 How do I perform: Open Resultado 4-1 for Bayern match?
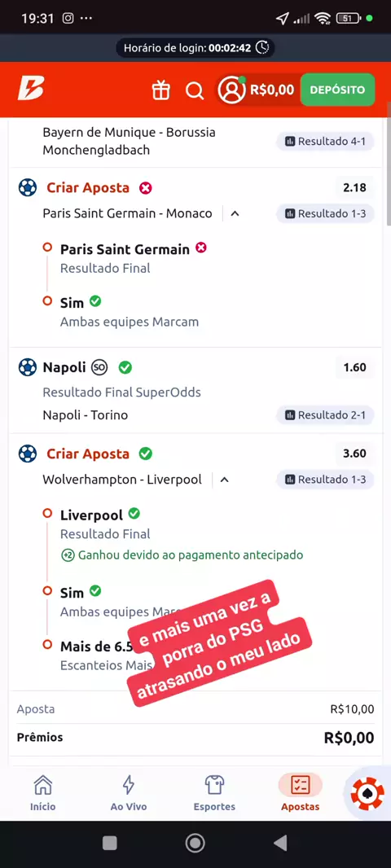click(325, 142)
